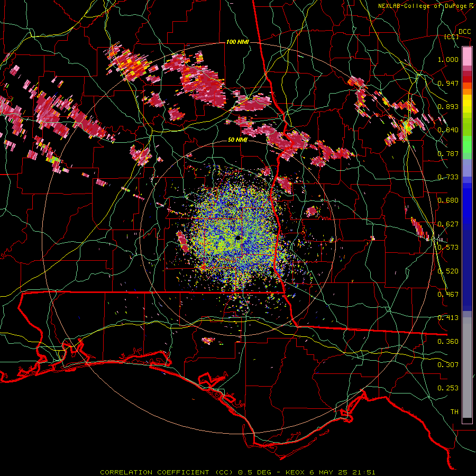This screenshot has width=476, height=476.
Task: Select the 1.000 scale value
Action: coord(448,59)
